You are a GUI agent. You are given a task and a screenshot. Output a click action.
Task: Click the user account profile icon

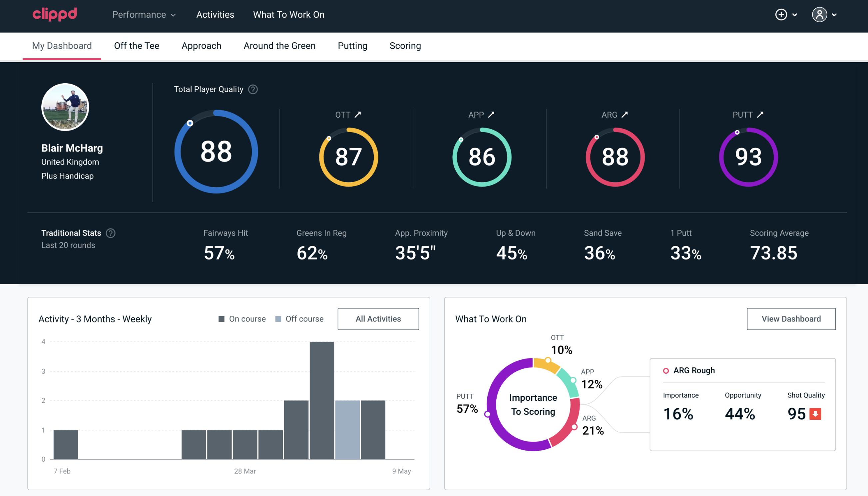pyautogui.click(x=820, y=14)
